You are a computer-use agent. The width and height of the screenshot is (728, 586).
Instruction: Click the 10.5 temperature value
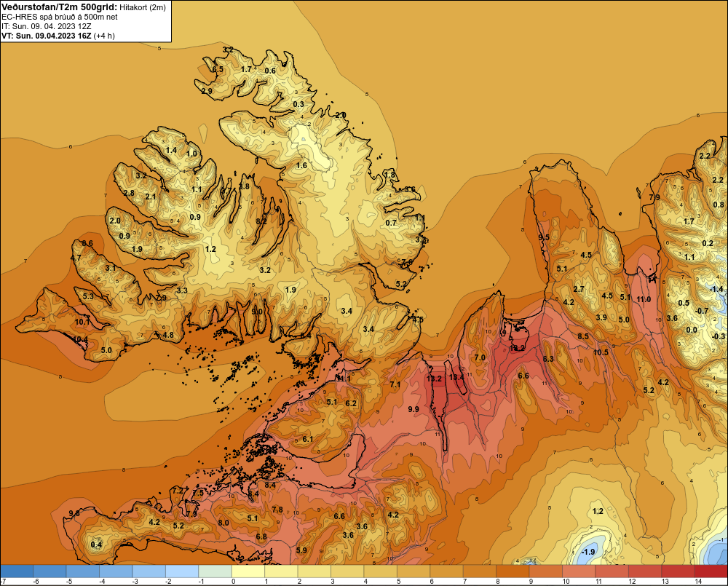(601, 352)
